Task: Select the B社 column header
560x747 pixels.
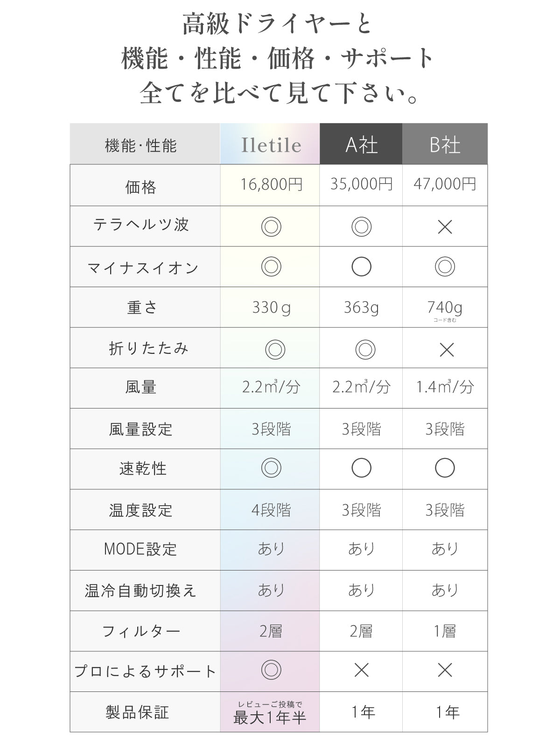Action: 445,145
